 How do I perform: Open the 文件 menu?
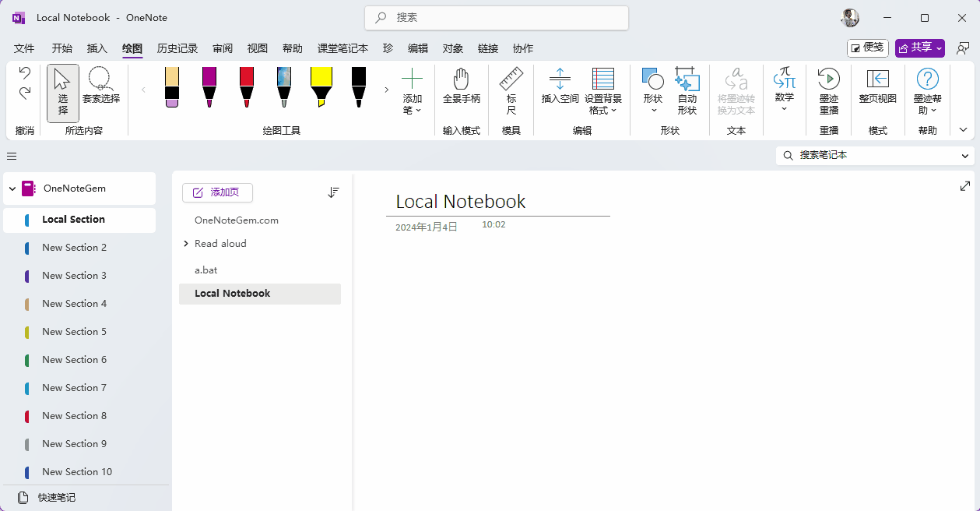click(24, 48)
